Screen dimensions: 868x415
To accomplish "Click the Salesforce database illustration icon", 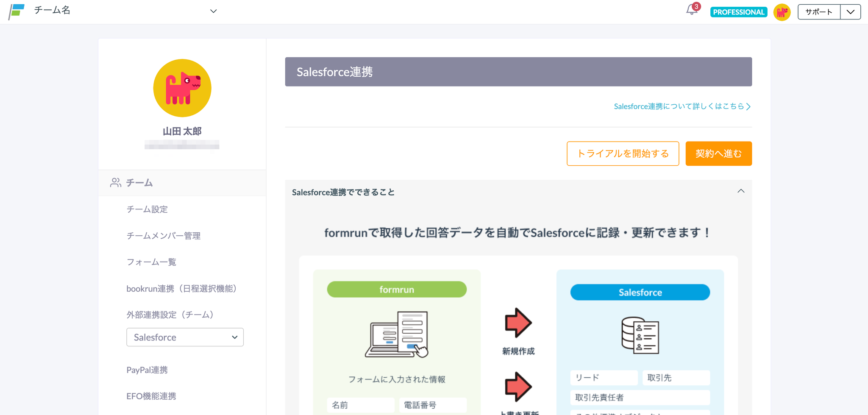I will coord(640,335).
